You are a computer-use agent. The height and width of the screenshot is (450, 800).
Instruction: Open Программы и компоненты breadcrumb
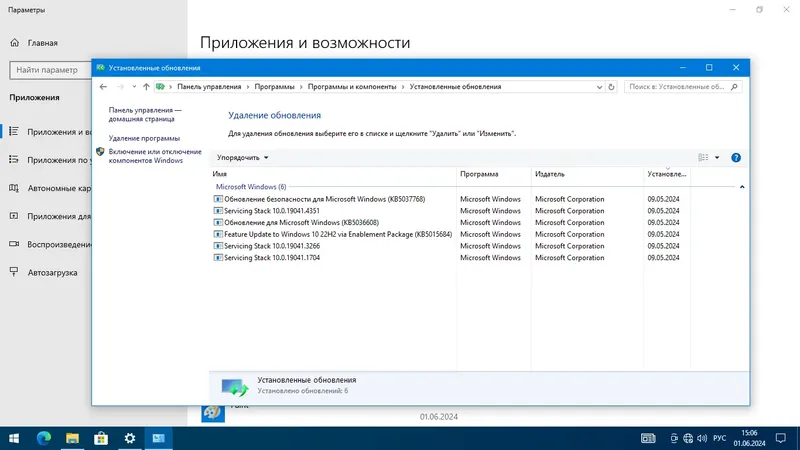pos(352,87)
